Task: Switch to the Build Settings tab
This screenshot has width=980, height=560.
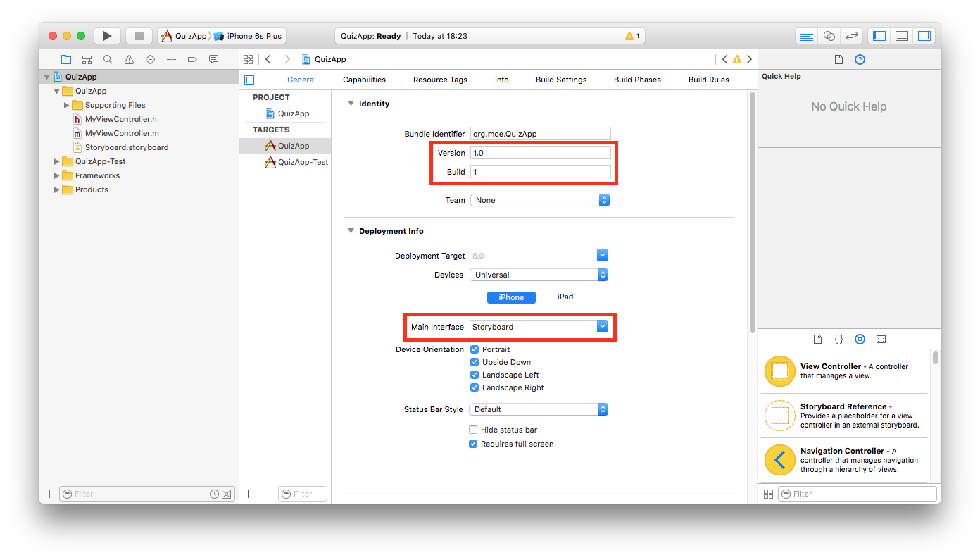Action: (561, 80)
